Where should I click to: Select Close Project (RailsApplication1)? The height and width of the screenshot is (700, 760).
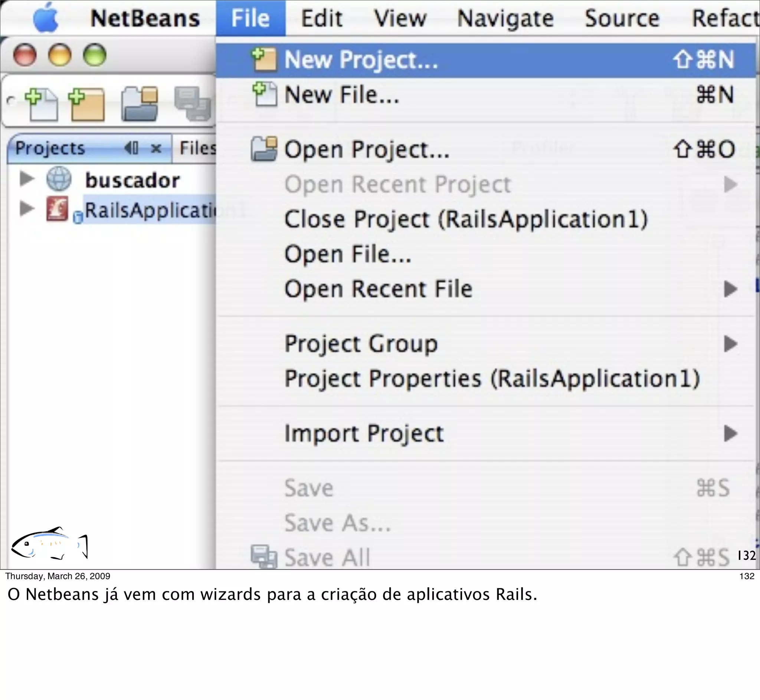(466, 219)
